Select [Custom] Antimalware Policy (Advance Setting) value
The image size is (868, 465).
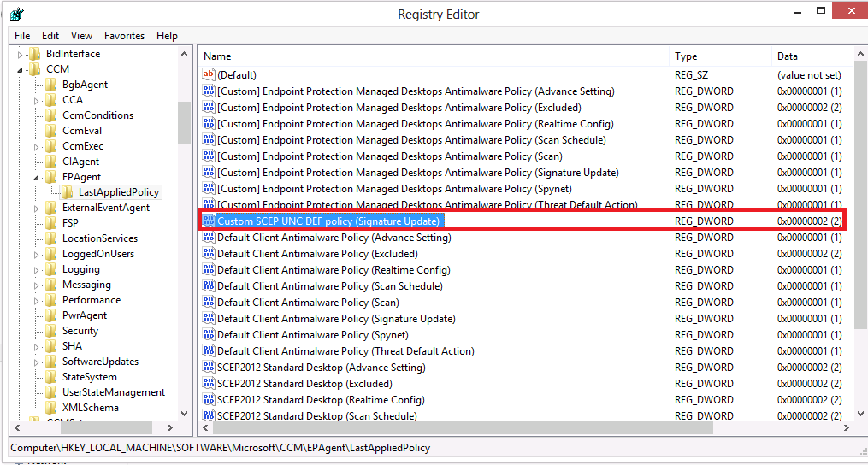[x=416, y=91]
